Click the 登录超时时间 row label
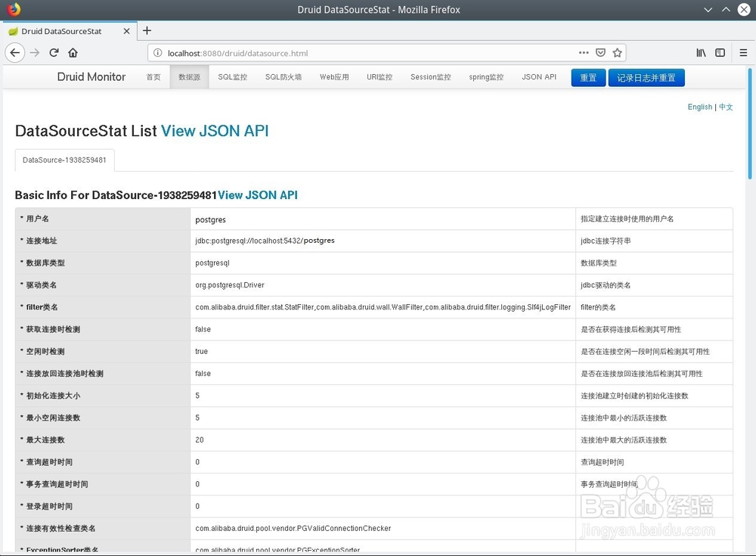Screen dimensions: 756x556 pyautogui.click(x=49, y=506)
